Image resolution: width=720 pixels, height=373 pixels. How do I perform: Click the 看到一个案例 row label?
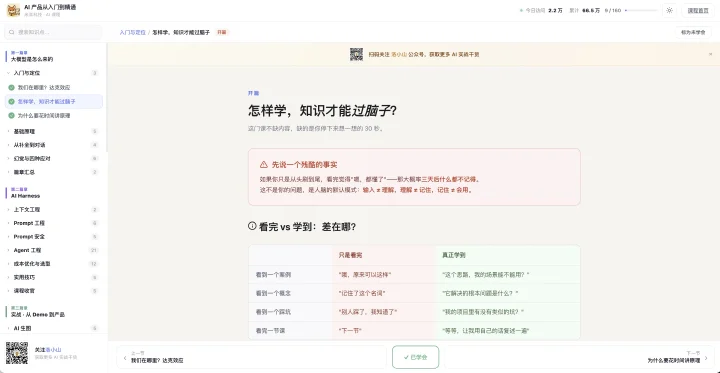[x=273, y=275]
